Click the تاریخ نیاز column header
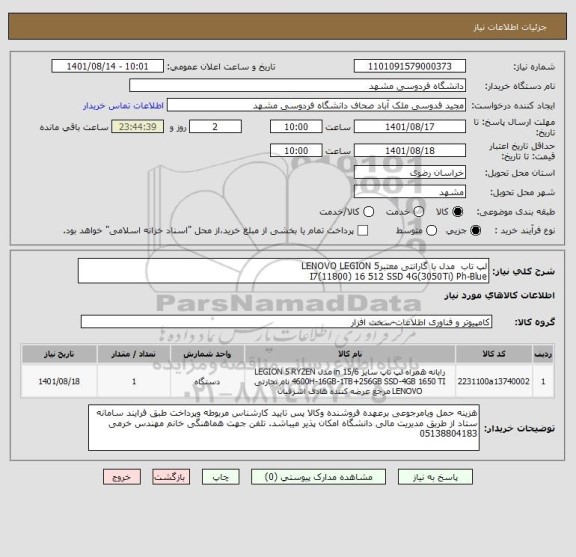576x557 pixels. [x=59, y=354]
